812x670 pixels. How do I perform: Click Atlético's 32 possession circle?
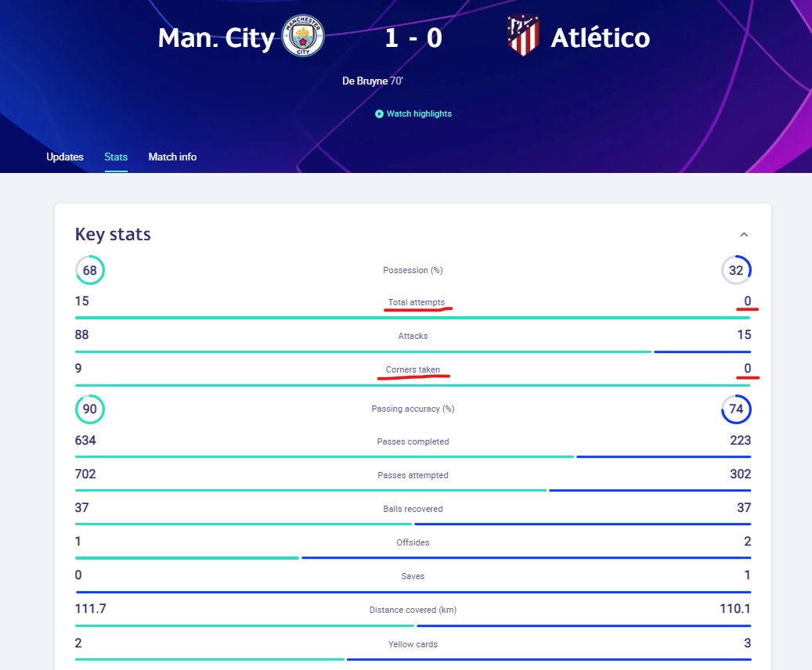[x=736, y=270]
